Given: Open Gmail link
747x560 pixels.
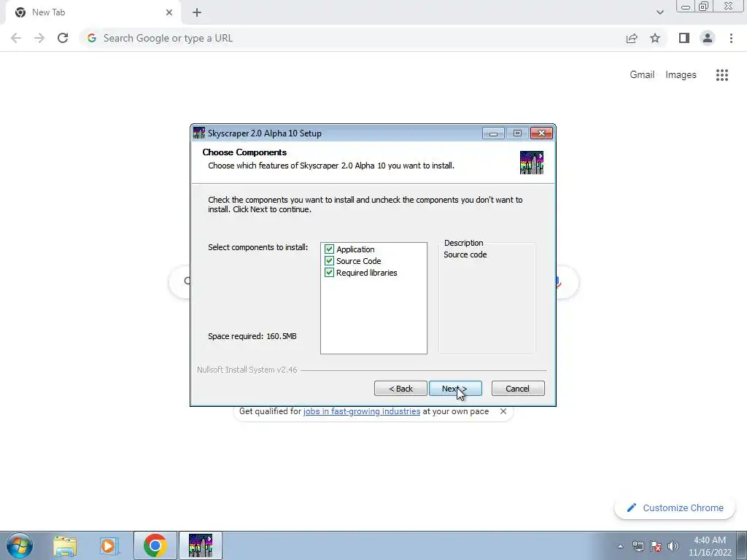Looking at the screenshot, I should [642, 75].
